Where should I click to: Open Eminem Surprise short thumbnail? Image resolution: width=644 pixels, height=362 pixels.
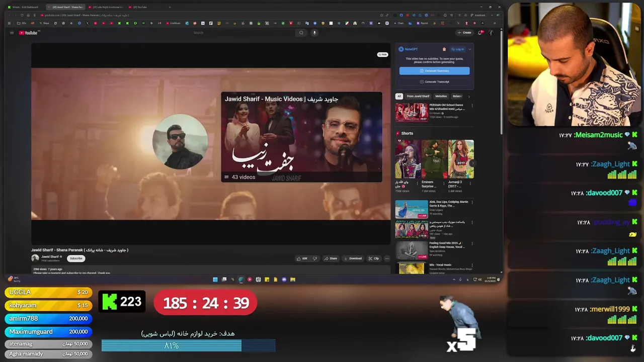point(434,159)
